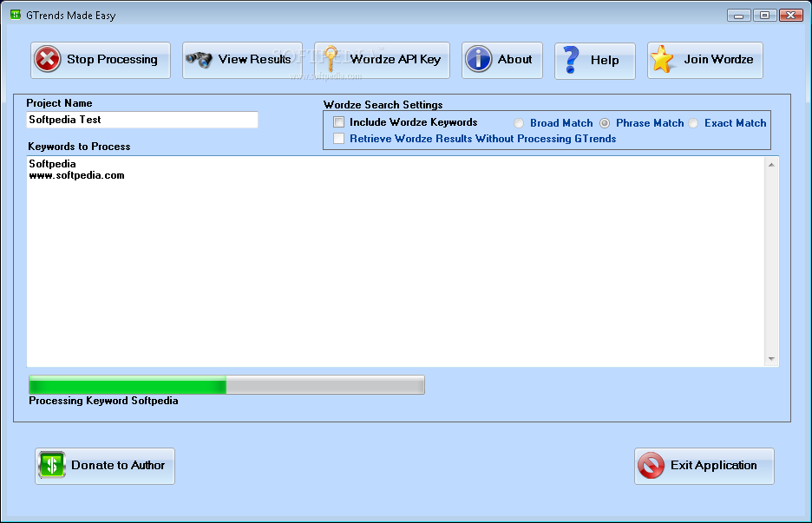Minimize the GTrends Made Easy window
The width and height of the screenshot is (812, 523).
(739, 16)
